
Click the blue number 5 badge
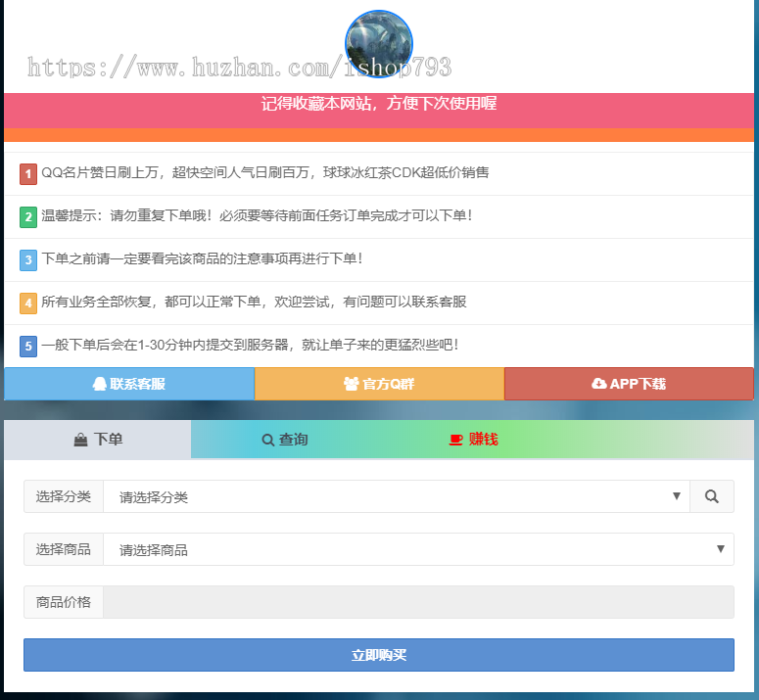point(28,346)
